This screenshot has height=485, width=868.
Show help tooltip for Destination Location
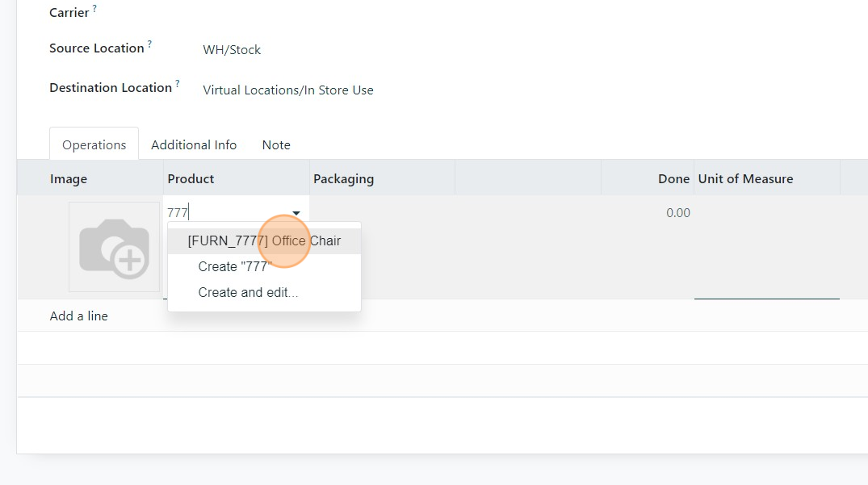[178, 83]
